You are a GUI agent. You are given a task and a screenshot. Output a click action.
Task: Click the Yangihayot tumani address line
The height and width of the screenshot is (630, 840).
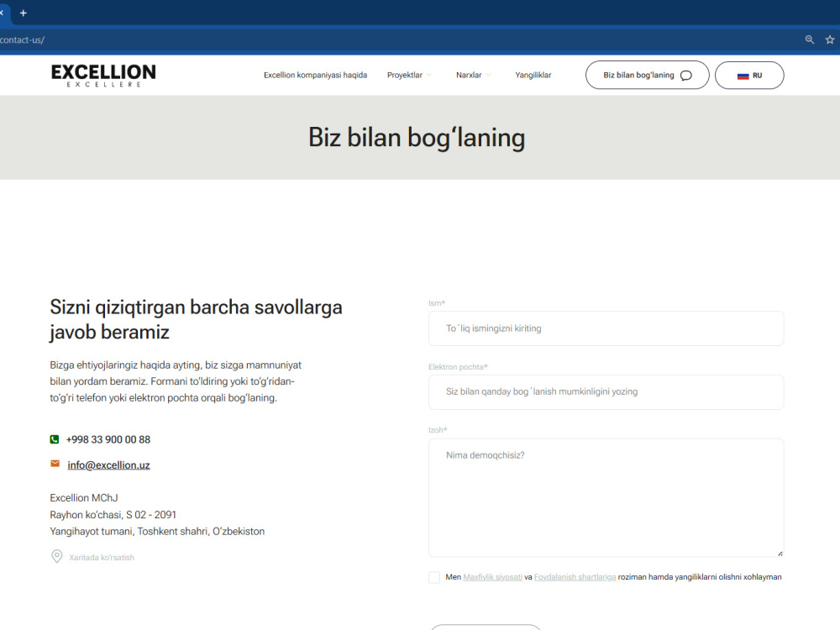pos(157,532)
